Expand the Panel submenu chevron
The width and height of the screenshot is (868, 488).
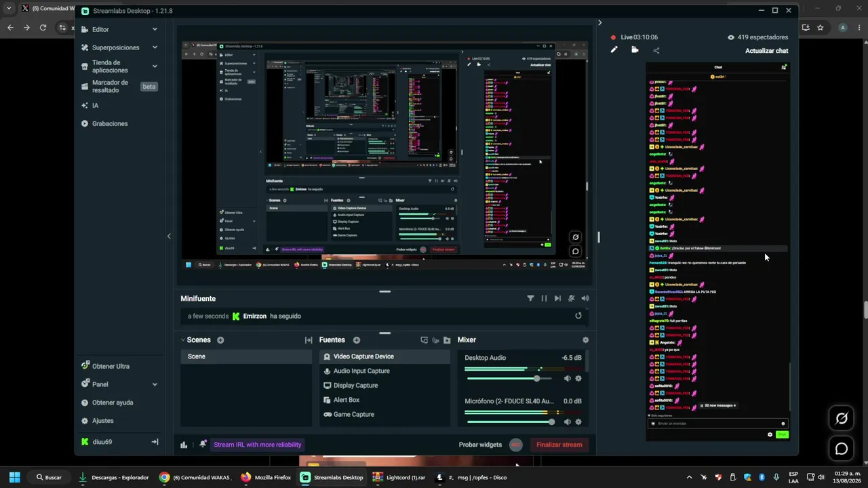(x=155, y=384)
